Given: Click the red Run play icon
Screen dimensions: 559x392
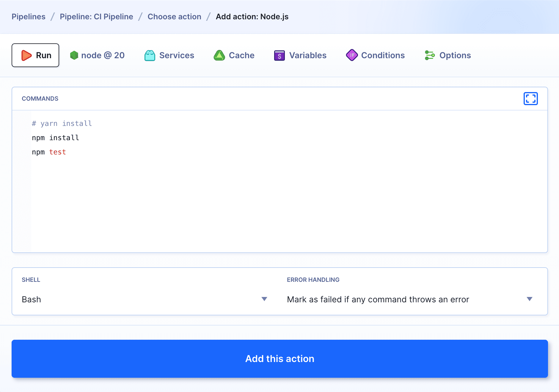Looking at the screenshot, I should click(26, 56).
